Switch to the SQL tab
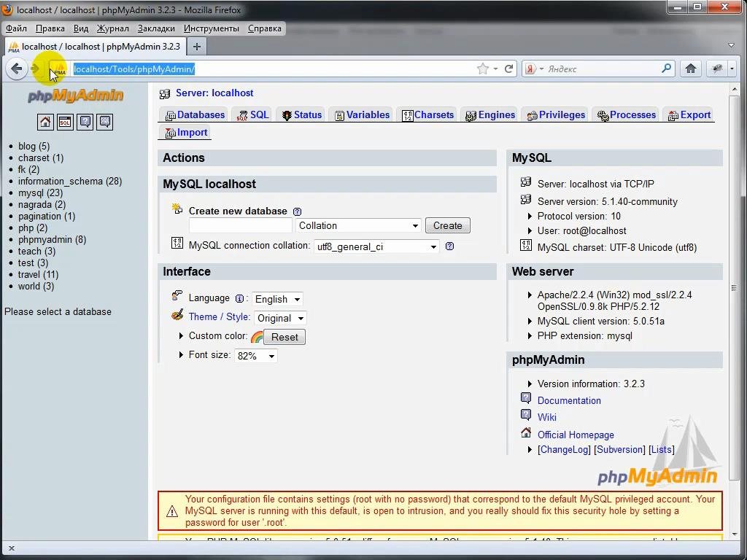Screen dimensions: 747x560 (x=253, y=114)
